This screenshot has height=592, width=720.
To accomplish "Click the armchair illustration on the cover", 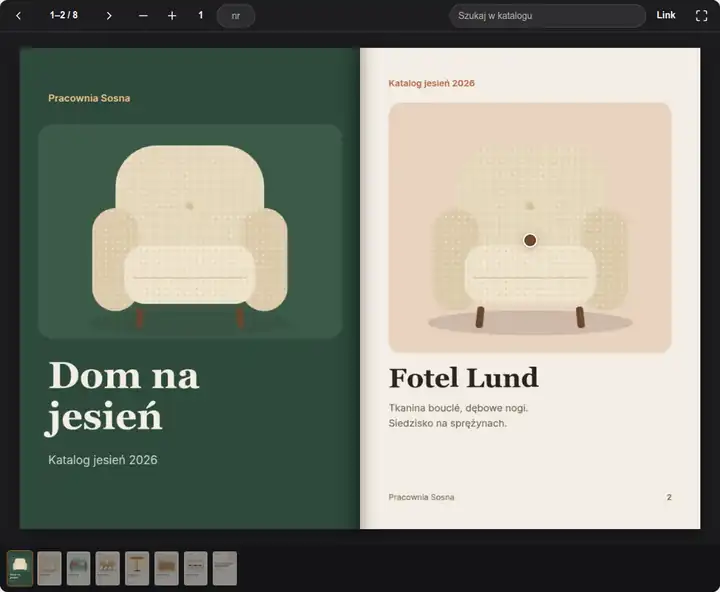I will point(190,231).
